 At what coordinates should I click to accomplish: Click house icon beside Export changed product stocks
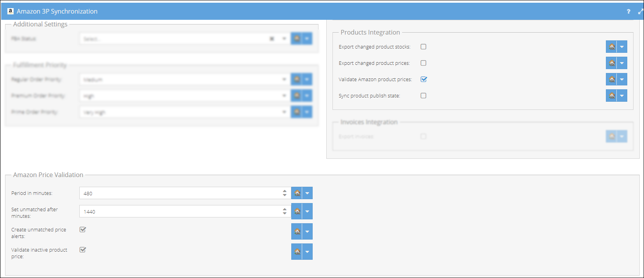coord(612,47)
